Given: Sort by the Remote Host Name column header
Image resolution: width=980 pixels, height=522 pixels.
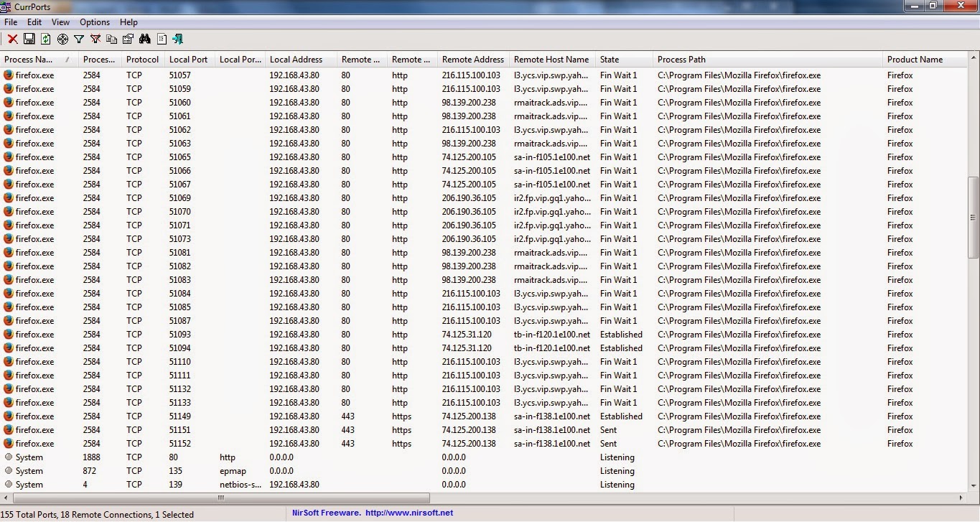Looking at the screenshot, I should [552, 60].
